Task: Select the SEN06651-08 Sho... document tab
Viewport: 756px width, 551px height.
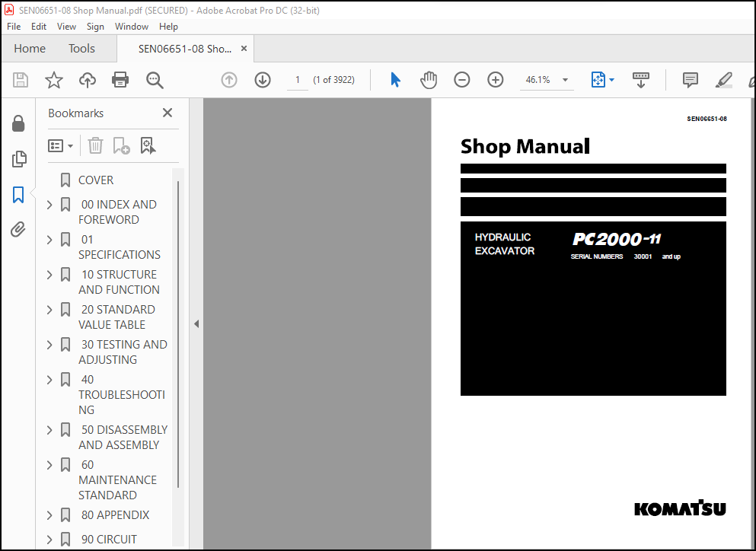Action: pos(185,49)
